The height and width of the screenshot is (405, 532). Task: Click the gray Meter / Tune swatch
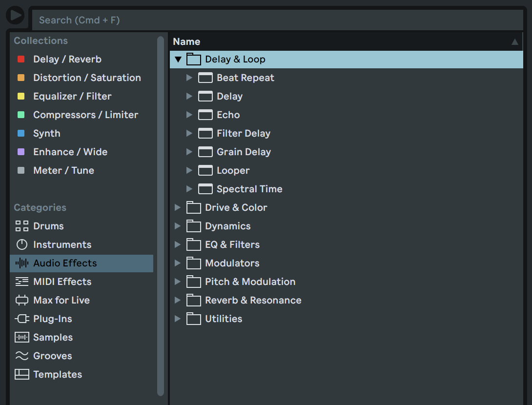pos(21,170)
